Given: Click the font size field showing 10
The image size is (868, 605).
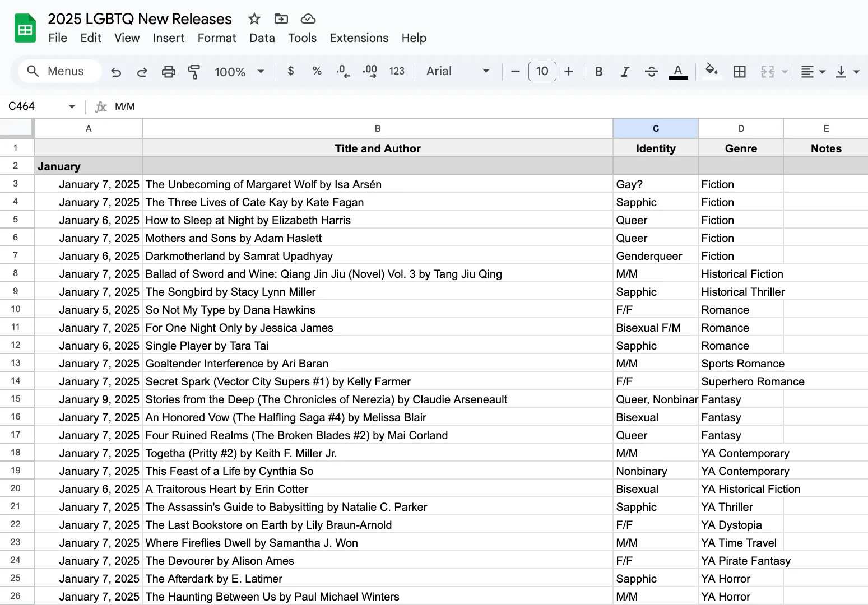Looking at the screenshot, I should [542, 71].
